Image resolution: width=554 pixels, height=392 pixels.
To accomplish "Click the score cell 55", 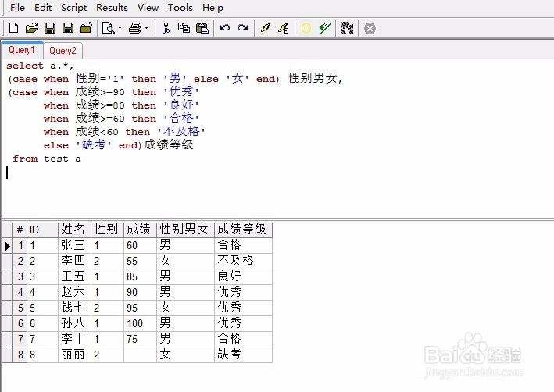I will pos(140,261).
